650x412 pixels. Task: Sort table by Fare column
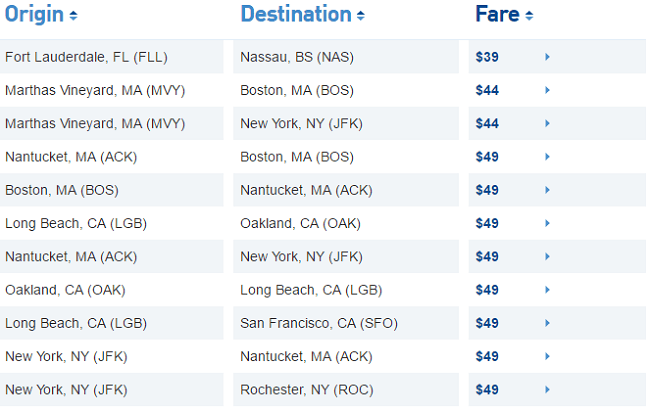pos(529,16)
